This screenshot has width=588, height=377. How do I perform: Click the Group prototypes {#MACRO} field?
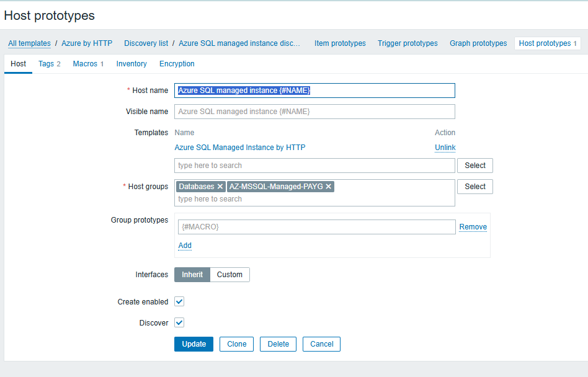pos(317,227)
